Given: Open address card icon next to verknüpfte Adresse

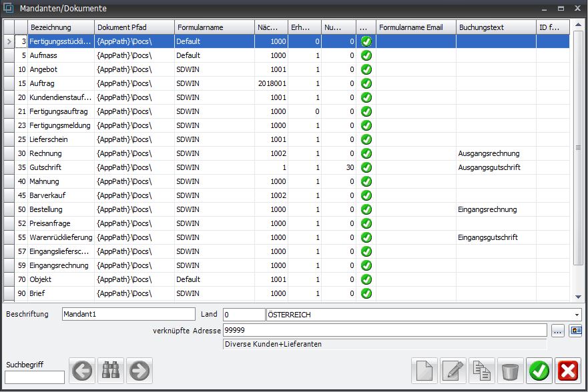Looking at the screenshot, I should pos(575,330).
